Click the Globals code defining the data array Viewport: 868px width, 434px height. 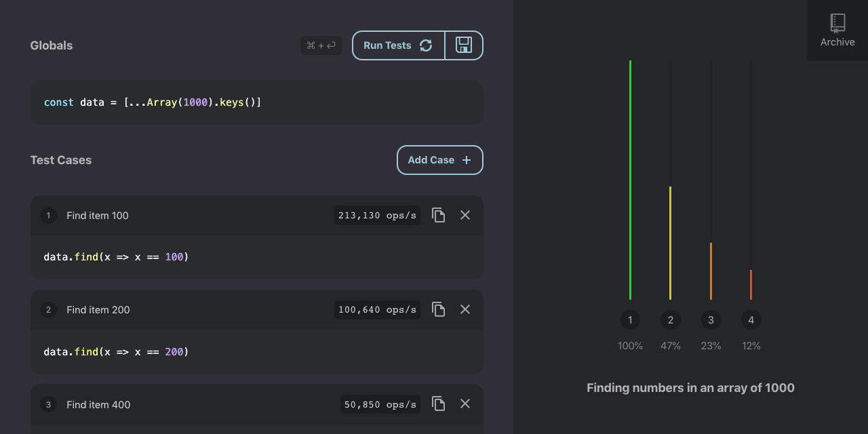click(x=152, y=102)
